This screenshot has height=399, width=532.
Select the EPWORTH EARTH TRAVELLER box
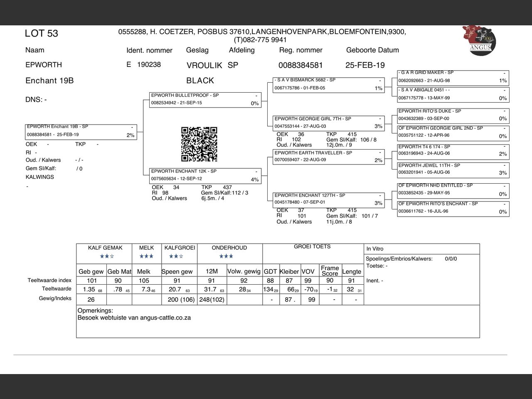328,157
